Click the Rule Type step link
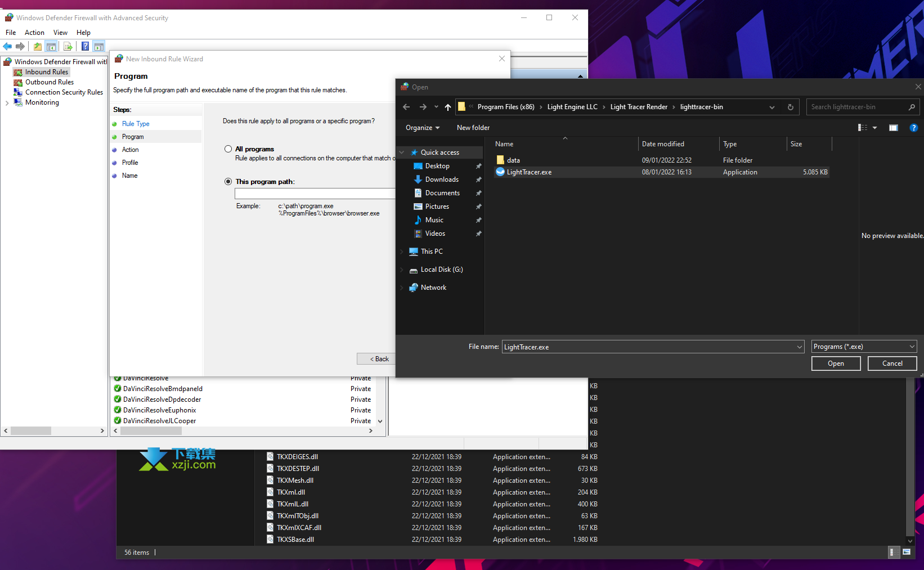 pos(136,124)
